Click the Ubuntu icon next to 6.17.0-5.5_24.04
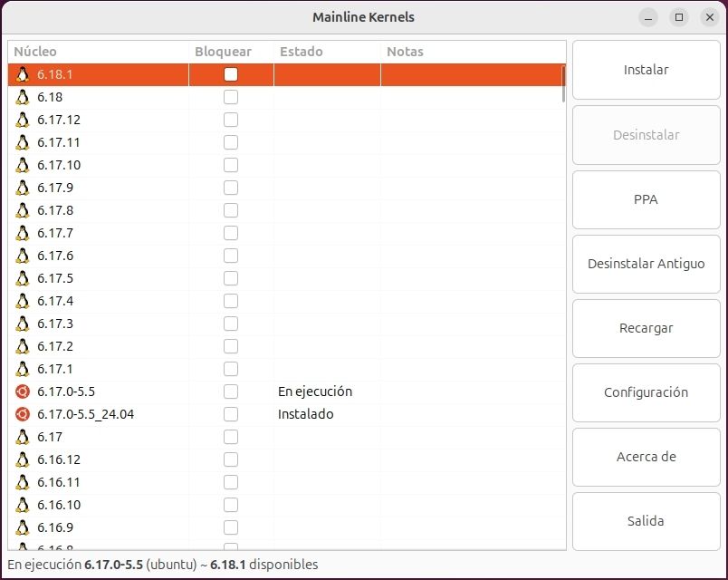 pyautogui.click(x=22, y=414)
